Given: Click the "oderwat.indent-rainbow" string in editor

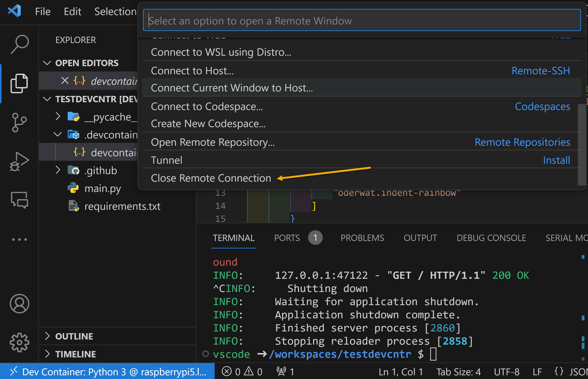Looking at the screenshot, I should tap(397, 193).
